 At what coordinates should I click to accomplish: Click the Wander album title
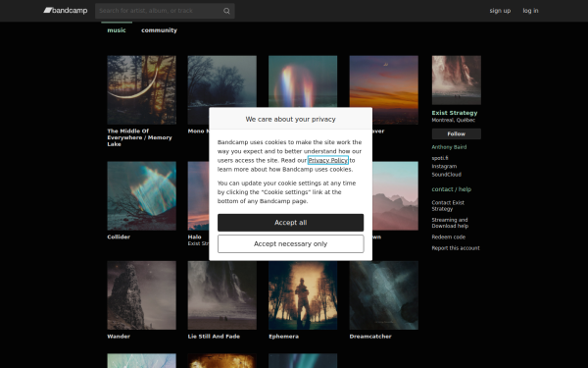[x=119, y=337]
